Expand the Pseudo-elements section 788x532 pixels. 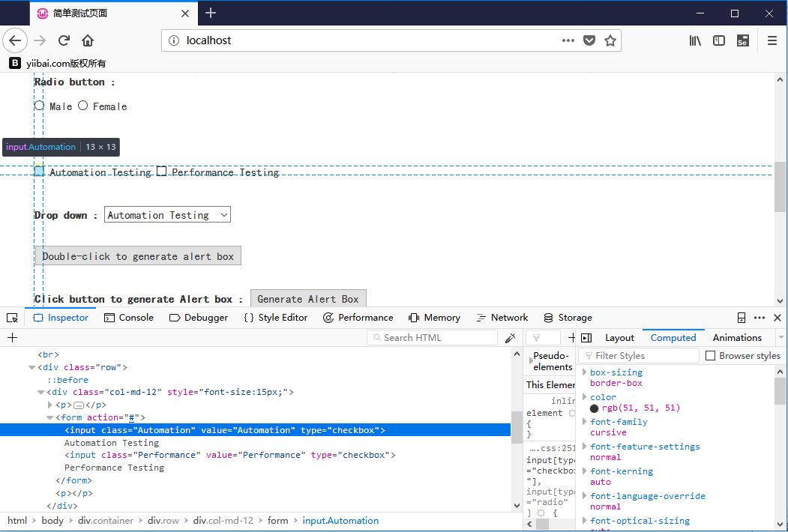click(x=531, y=361)
